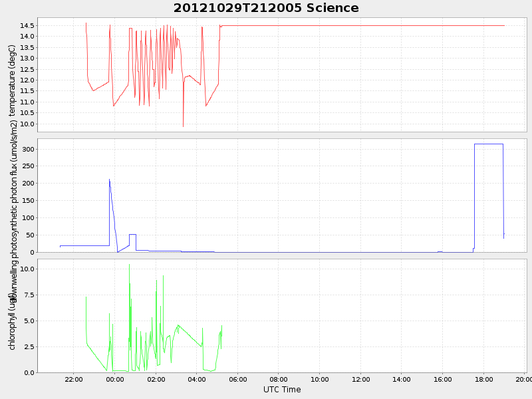Click the chlorophyll y-axis label

point(12,321)
